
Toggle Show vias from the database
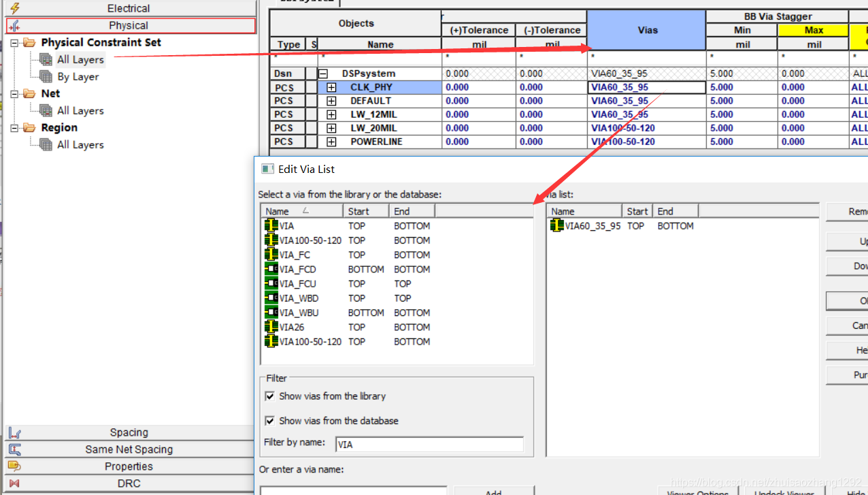[x=270, y=421]
